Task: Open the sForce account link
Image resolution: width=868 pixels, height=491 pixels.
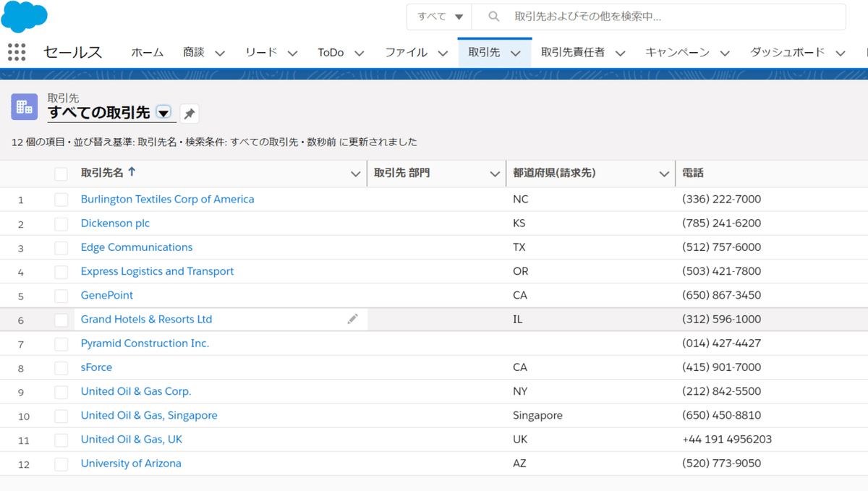Action: pyautogui.click(x=96, y=367)
